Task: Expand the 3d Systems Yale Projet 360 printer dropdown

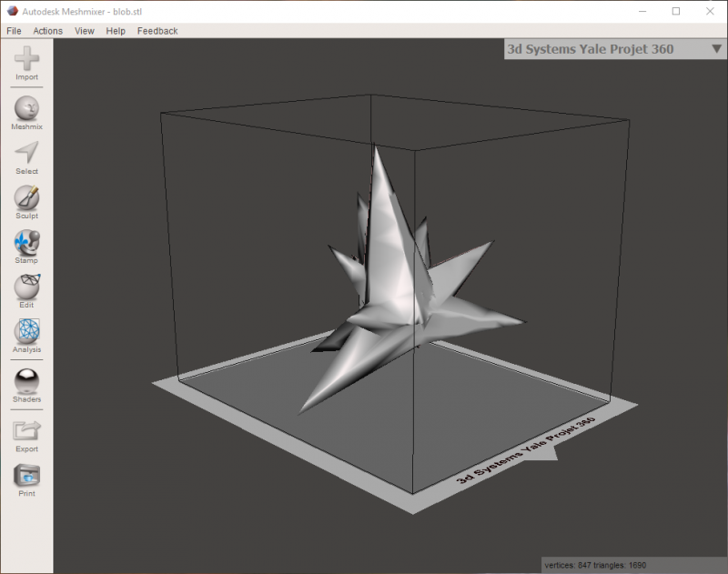Action: (615, 49)
